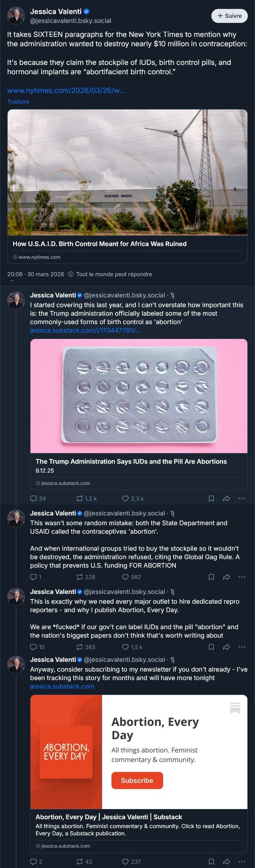Bookmark the IUDs and the Pill post
255x868 pixels.
click(211, 498)
